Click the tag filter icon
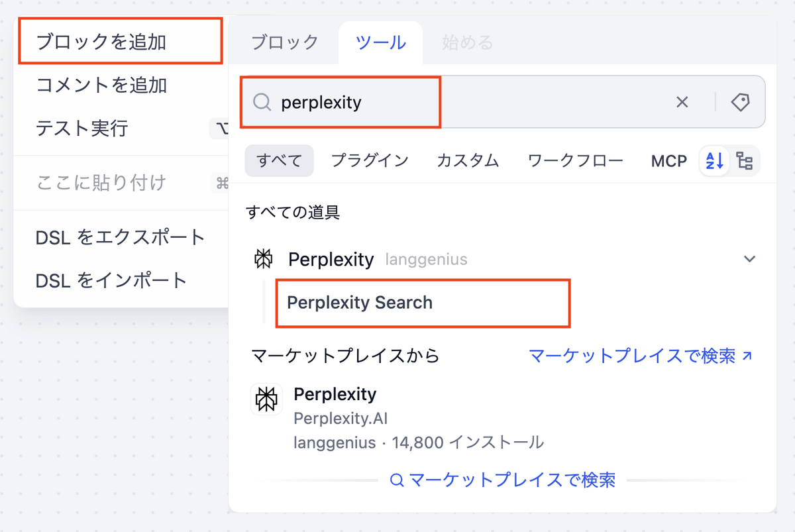 [x=740, y=102]
